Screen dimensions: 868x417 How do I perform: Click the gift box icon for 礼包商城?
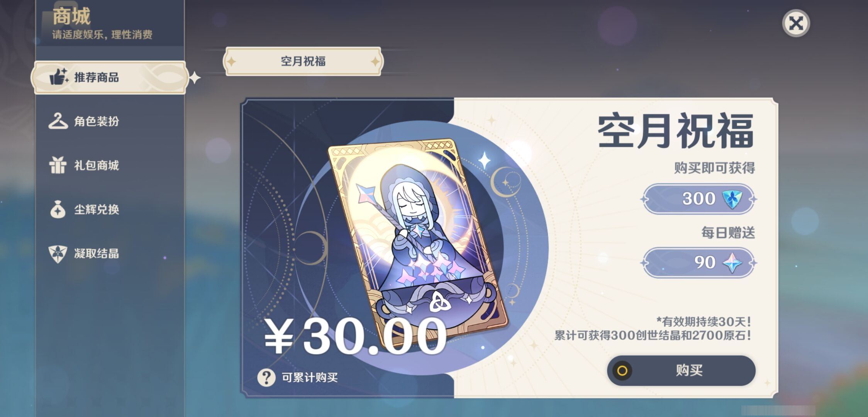(58, 165)
